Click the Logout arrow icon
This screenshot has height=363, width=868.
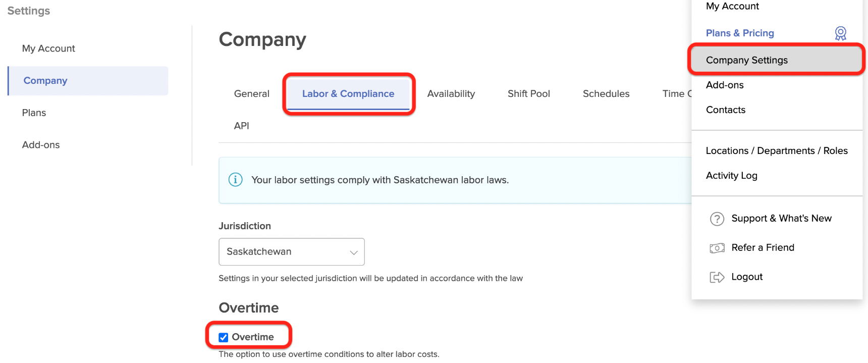click(717, 277)
